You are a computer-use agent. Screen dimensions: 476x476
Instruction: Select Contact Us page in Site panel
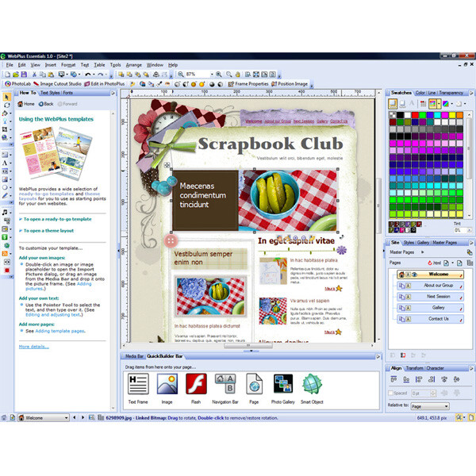430,319
